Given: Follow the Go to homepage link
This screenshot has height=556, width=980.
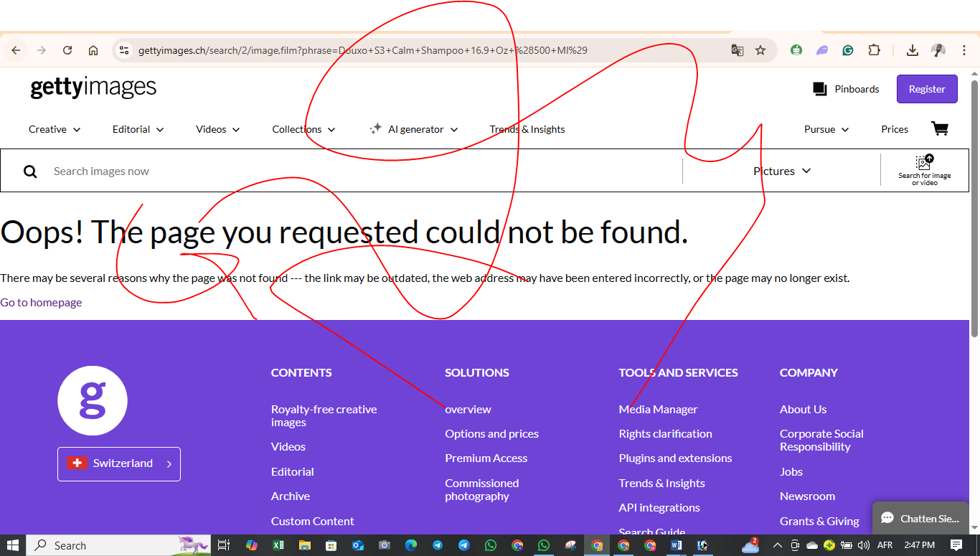Looking at the screenshot, I should [x=41, y=302].
